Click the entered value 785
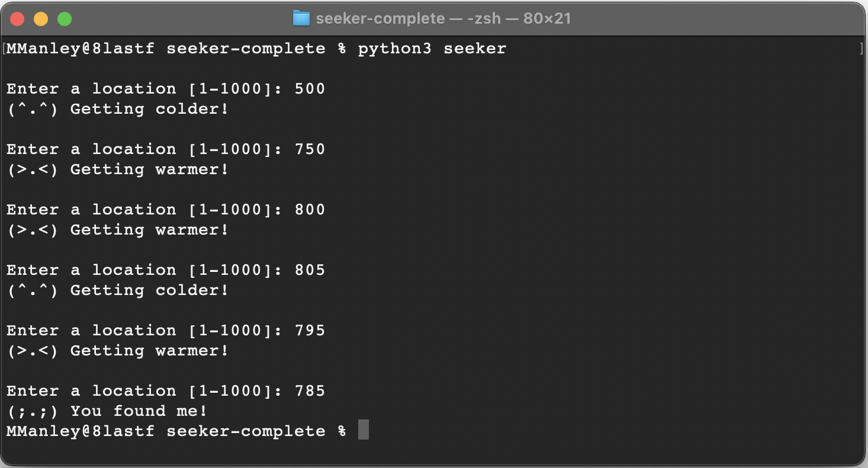Viewport: 868px width, 468px height. [309, 390]
